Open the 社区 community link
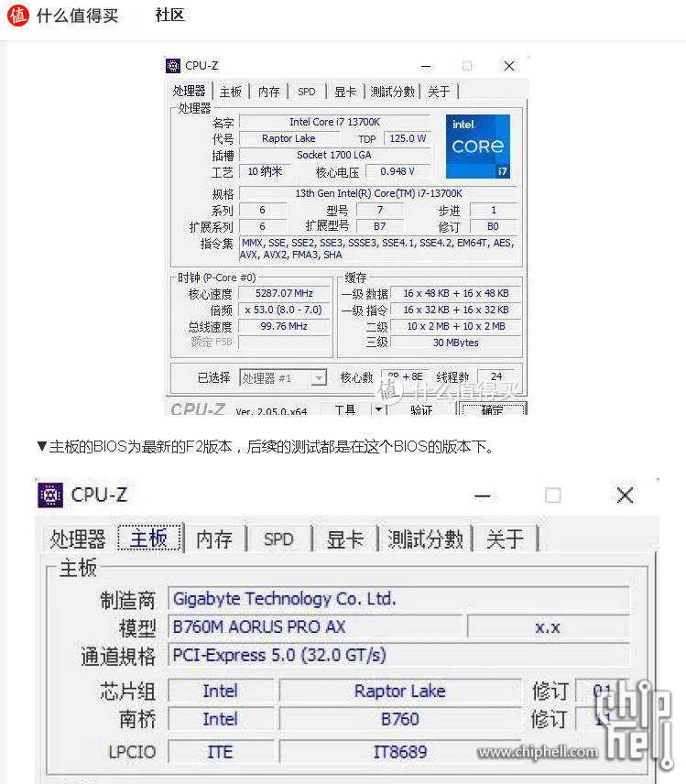 pyautogui.click(x=170, y=15)
